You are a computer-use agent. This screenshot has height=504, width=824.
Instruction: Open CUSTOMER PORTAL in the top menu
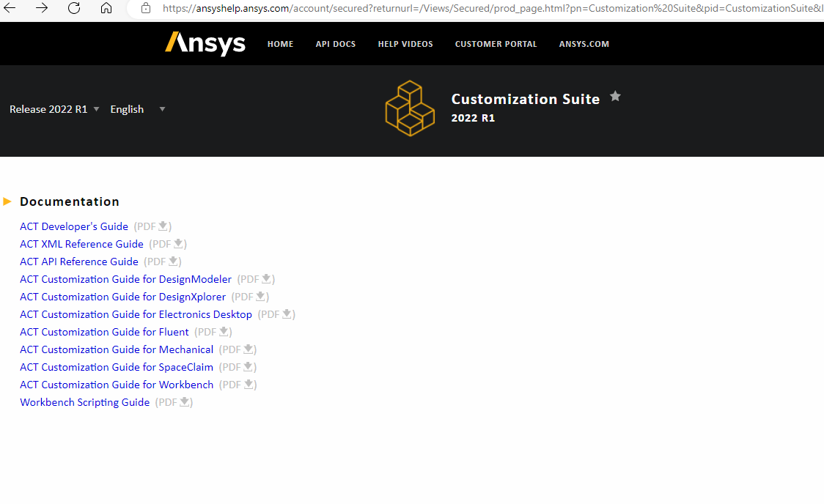click(x=496, y=44)
